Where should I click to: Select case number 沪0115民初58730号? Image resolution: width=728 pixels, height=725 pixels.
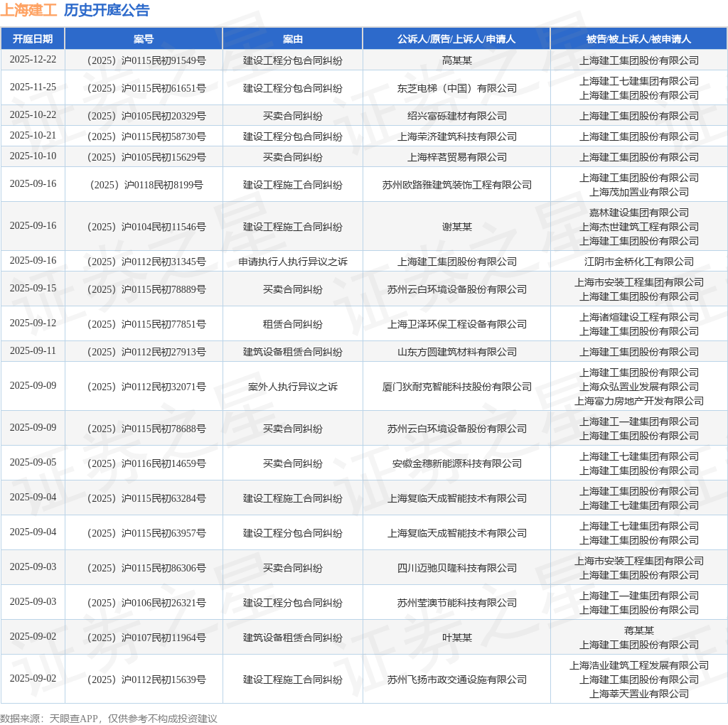pyautogui.click(x=146, y=136)
